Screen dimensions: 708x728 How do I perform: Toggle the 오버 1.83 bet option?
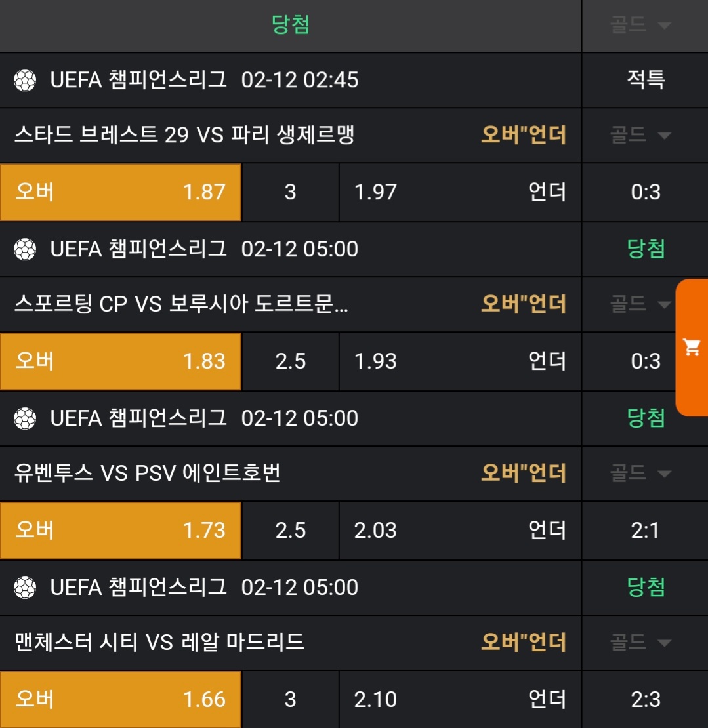click(121, 361)
